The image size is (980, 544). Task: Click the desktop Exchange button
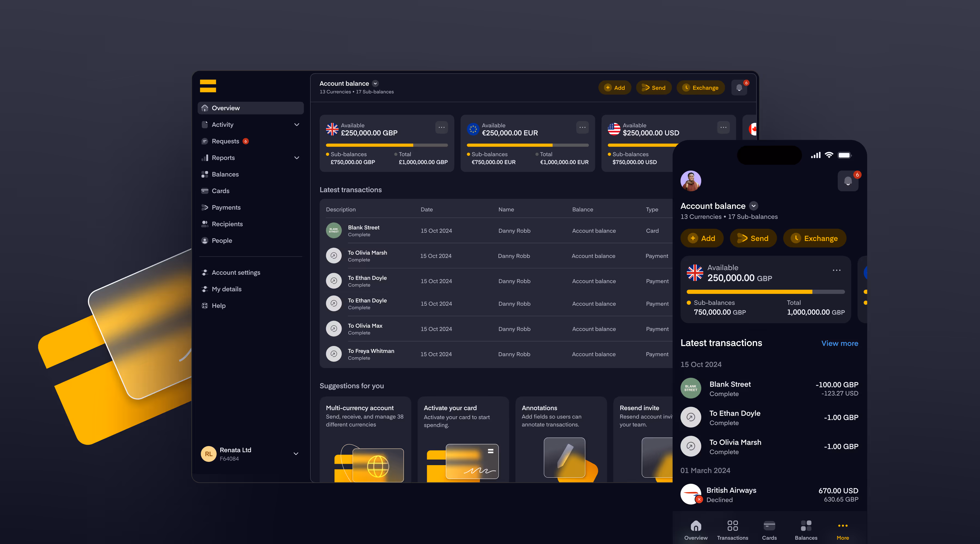pos(700,88)
